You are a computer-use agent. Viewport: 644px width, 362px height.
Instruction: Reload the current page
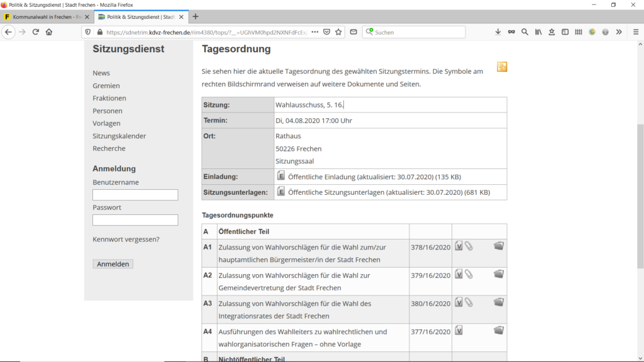[x=36, y=32]
